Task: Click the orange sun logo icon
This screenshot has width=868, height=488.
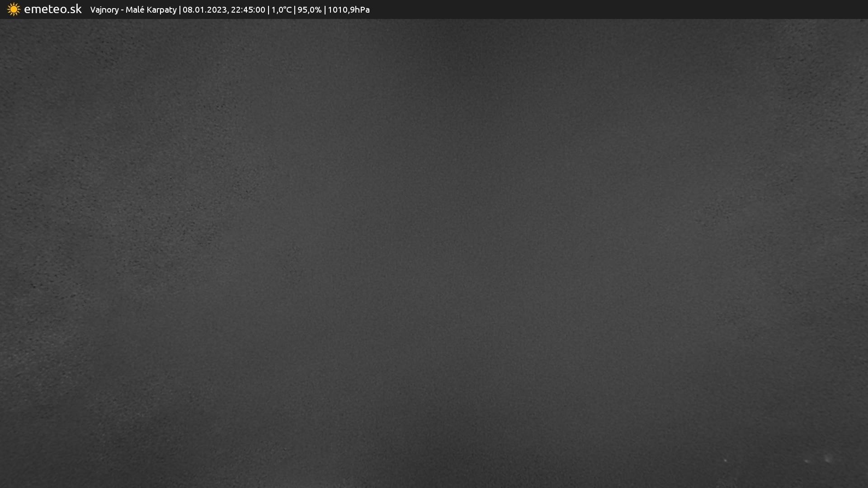Action: coord(14,9)
